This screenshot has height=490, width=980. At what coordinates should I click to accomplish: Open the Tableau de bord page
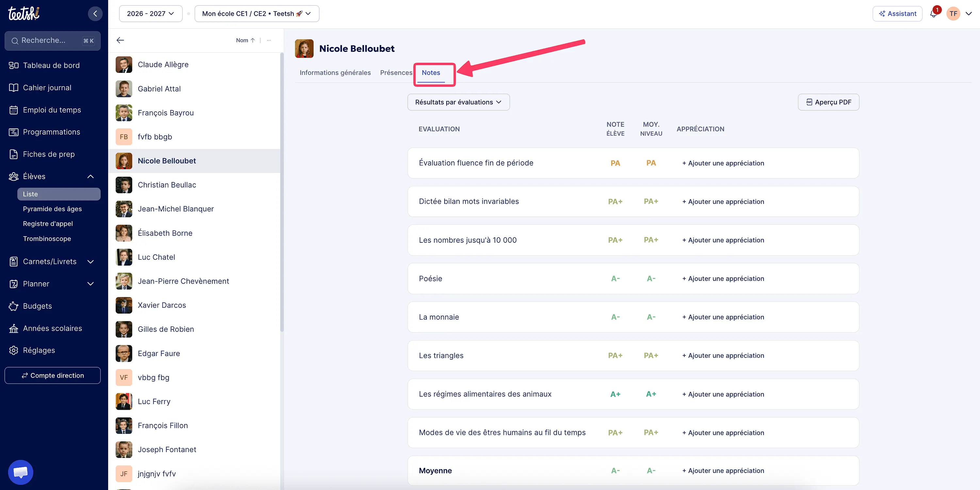[x=51, y=65]
